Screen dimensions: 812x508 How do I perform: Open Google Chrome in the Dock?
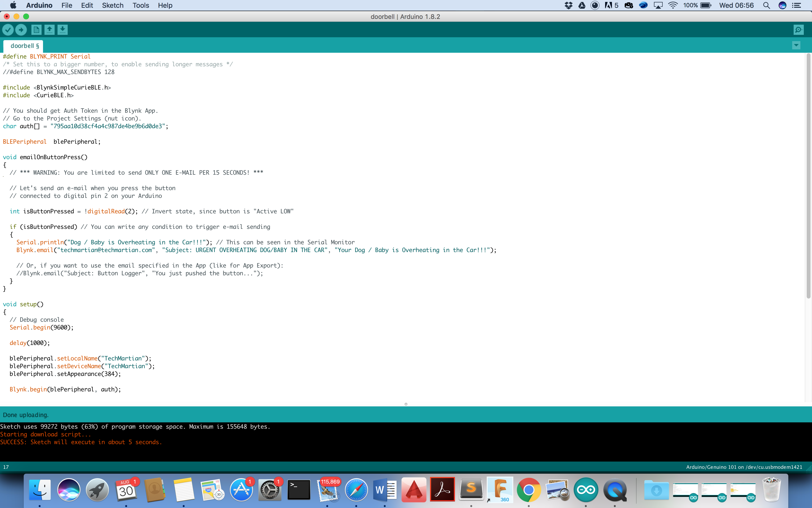[x=529, y=490]
